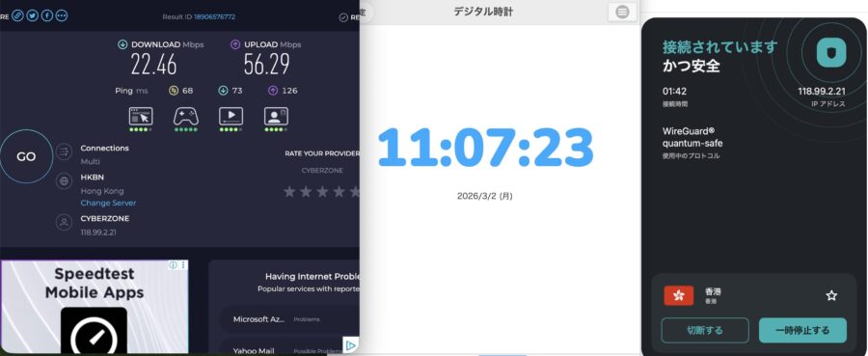Click 切断する disconnect button
868x356 pixels.
pos(705,331)
